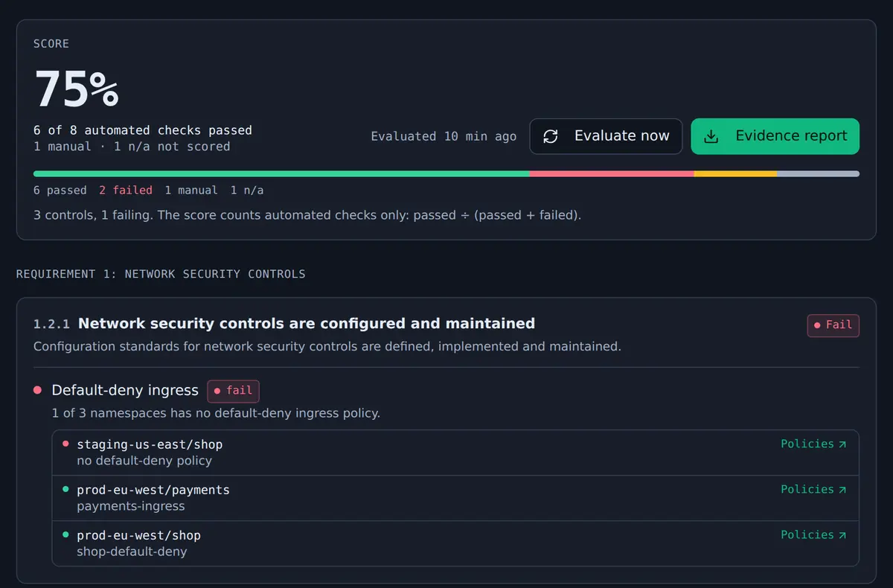
Task: Click the refresh icon in Evaluate now
Action: tap(551, 136)
